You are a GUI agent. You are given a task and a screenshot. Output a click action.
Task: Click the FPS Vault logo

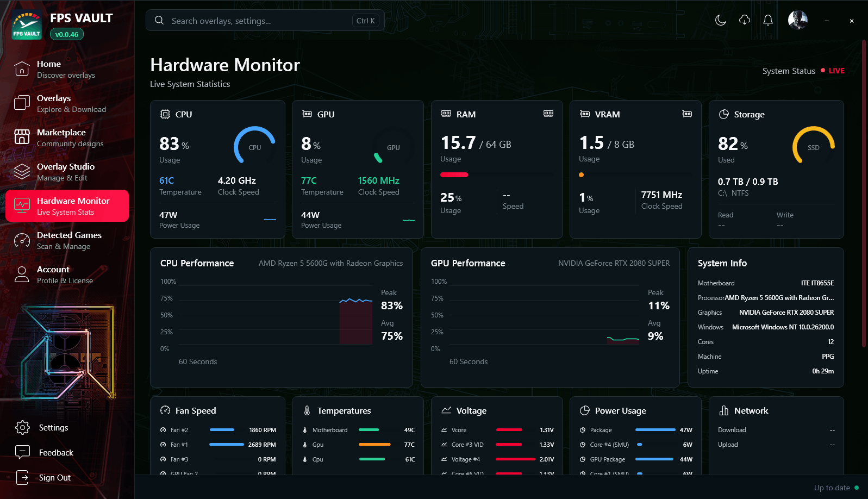point(27,25)
